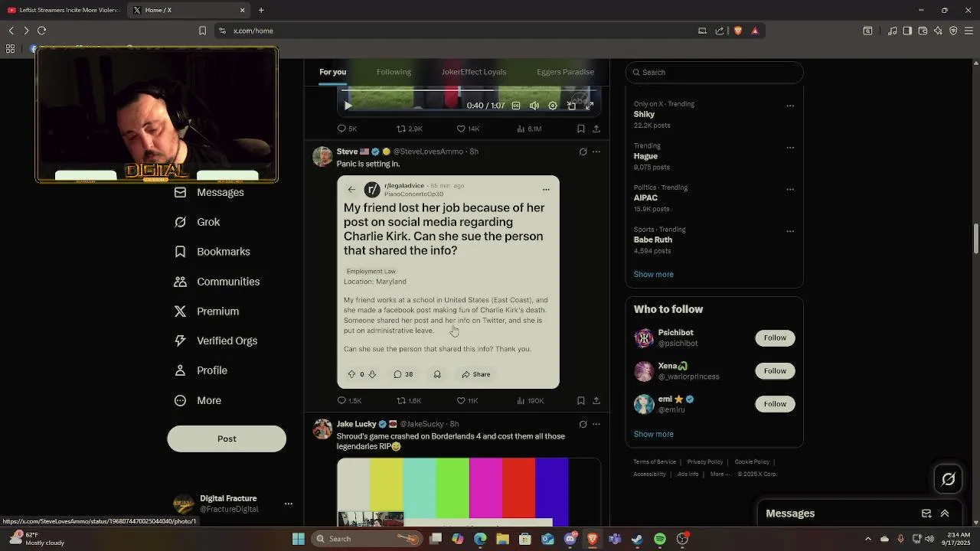Open Jake Lucky's profile avatar
Screen dimensions: 980x551
[x=322, y=429]
